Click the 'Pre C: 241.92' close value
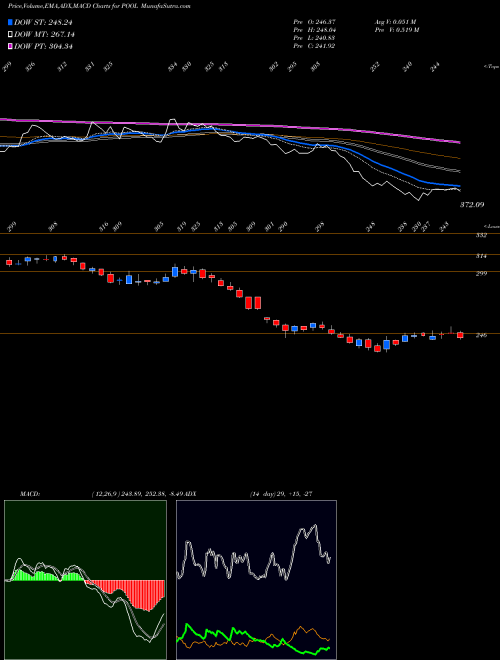 (314, 46)
